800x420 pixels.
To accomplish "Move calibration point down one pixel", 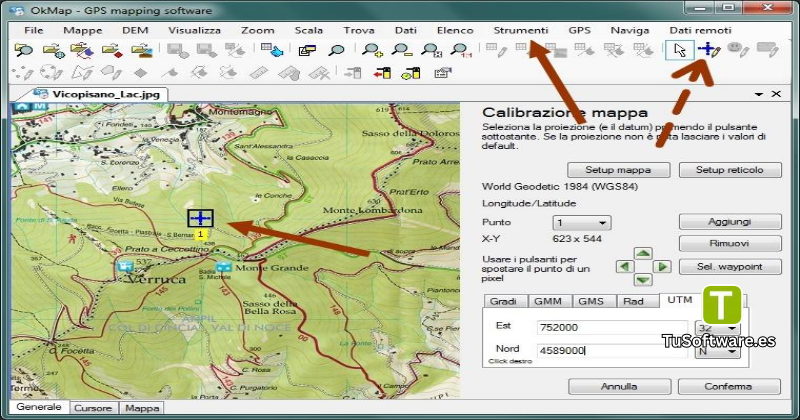I will coord(643,280).
